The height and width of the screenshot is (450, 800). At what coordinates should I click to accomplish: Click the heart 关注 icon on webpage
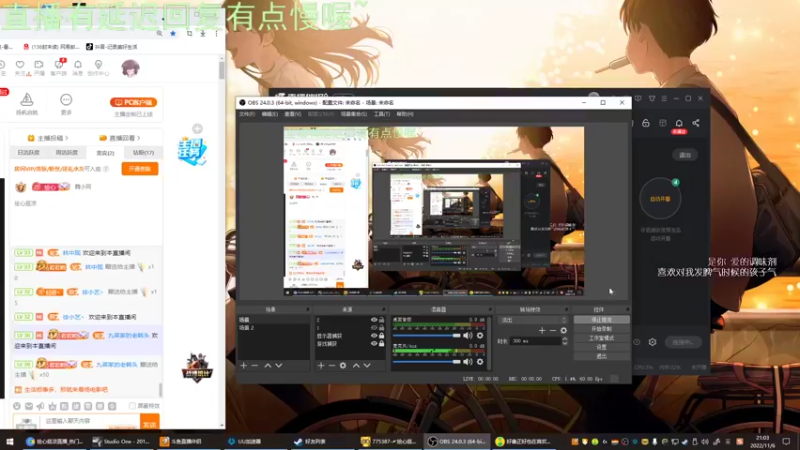tap(20, 64)
